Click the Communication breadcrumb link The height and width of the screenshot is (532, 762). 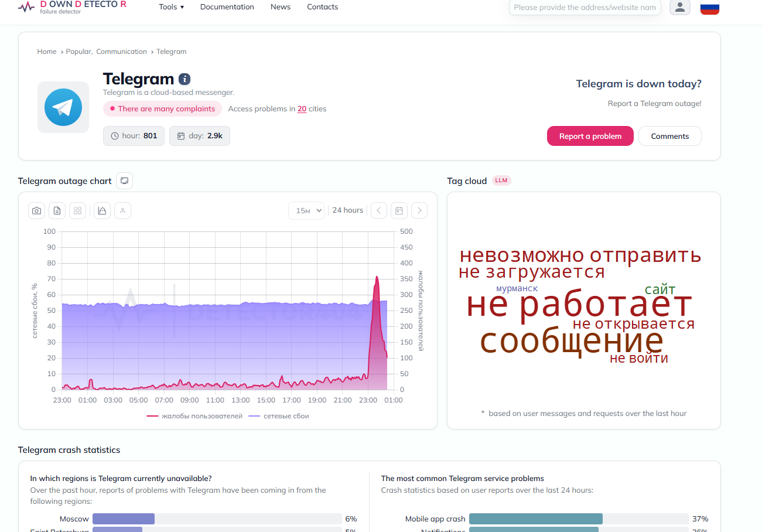click(x=122, y=52)
